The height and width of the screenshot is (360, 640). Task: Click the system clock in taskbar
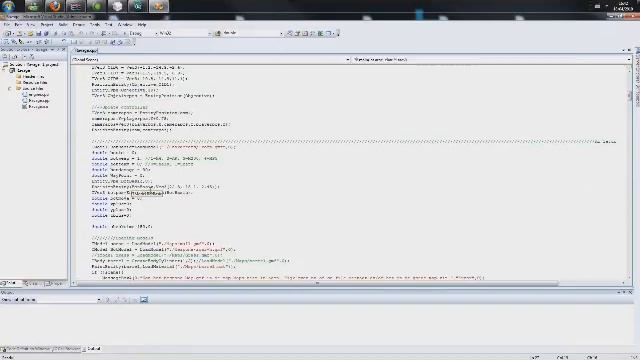pyautogui.click(x=624, y=6)
